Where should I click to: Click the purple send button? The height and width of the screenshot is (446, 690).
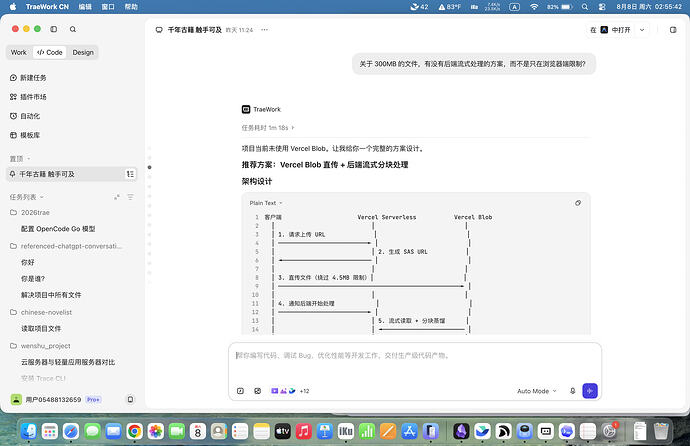pos(590,391)
